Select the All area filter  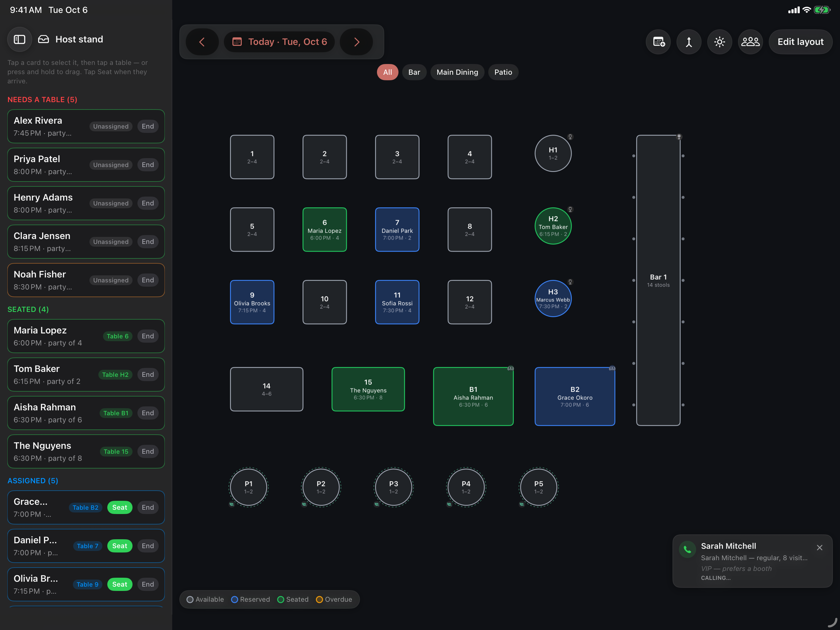[x=387, y=72]
